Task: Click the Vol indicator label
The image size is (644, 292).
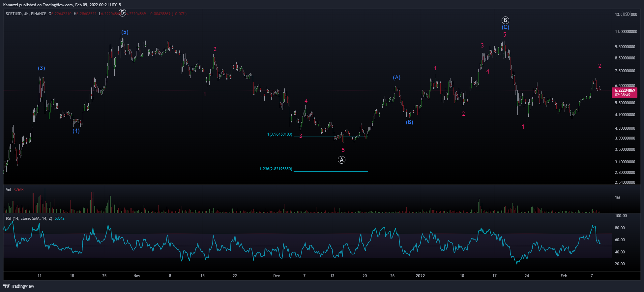Action: click(x=9, y=190)
